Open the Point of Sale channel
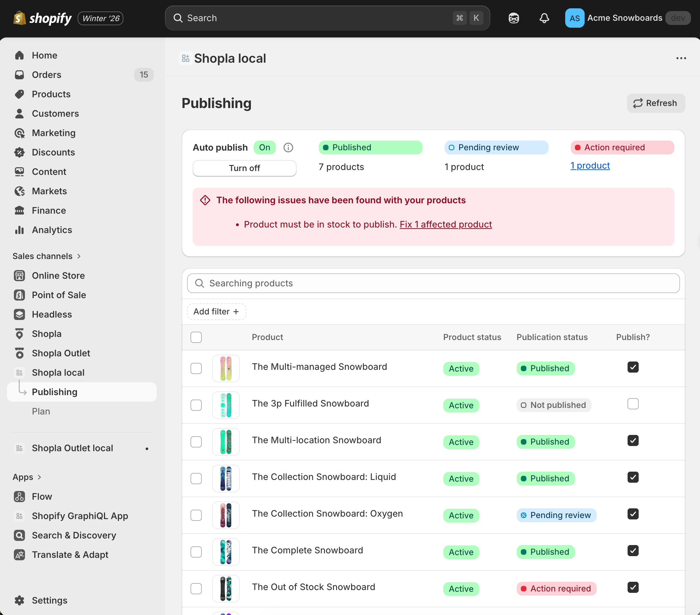700x615 pixels. [59, 295]
